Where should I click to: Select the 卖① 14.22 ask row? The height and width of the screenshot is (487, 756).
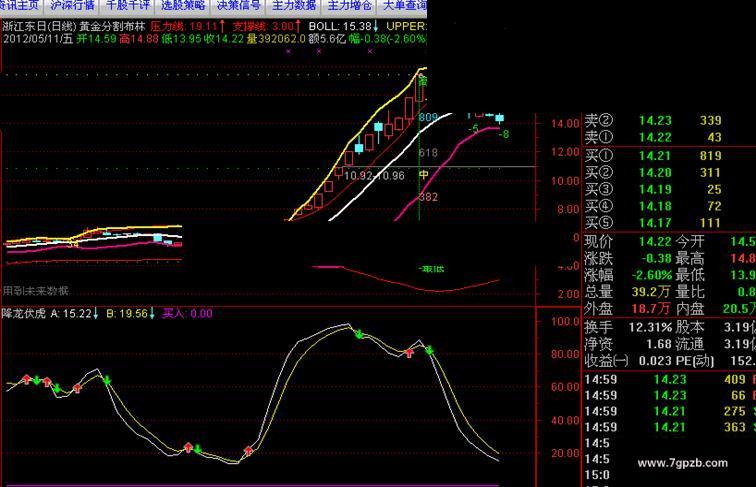click(x=653, y=137)
